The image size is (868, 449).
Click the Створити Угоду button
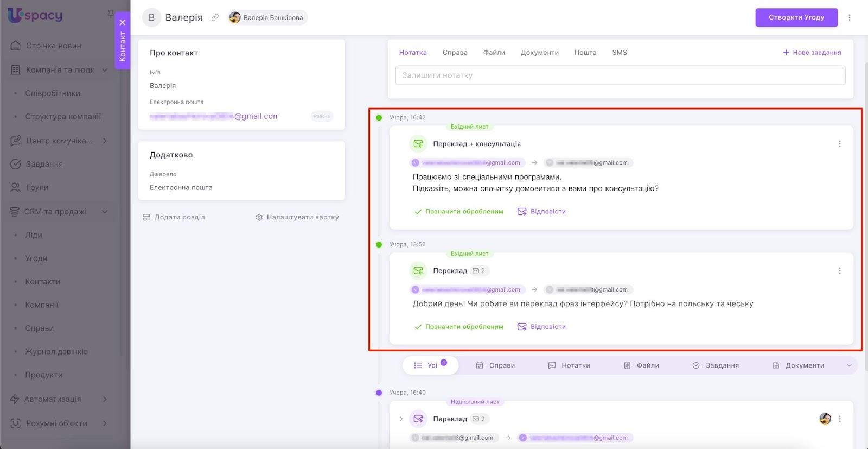tap(796, 17)
